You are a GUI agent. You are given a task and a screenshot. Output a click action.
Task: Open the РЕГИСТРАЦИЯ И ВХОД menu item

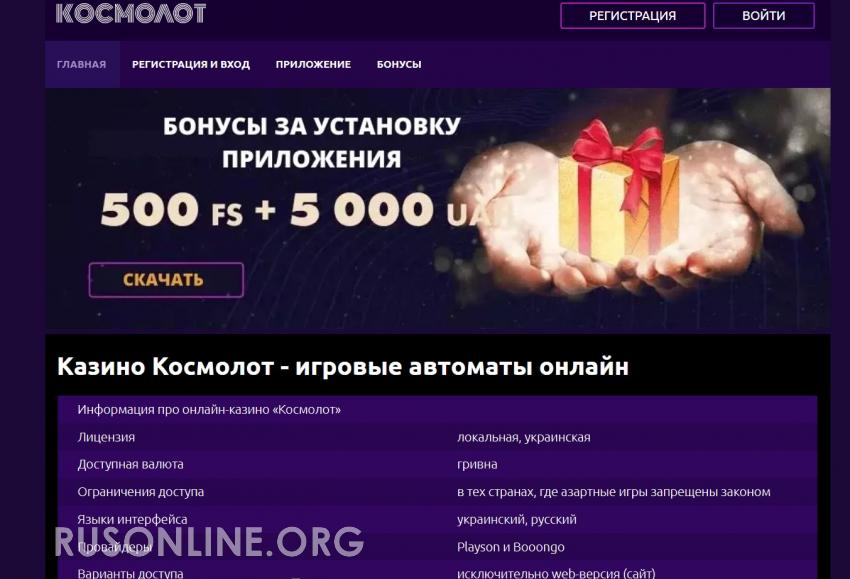tap(191, 65)
